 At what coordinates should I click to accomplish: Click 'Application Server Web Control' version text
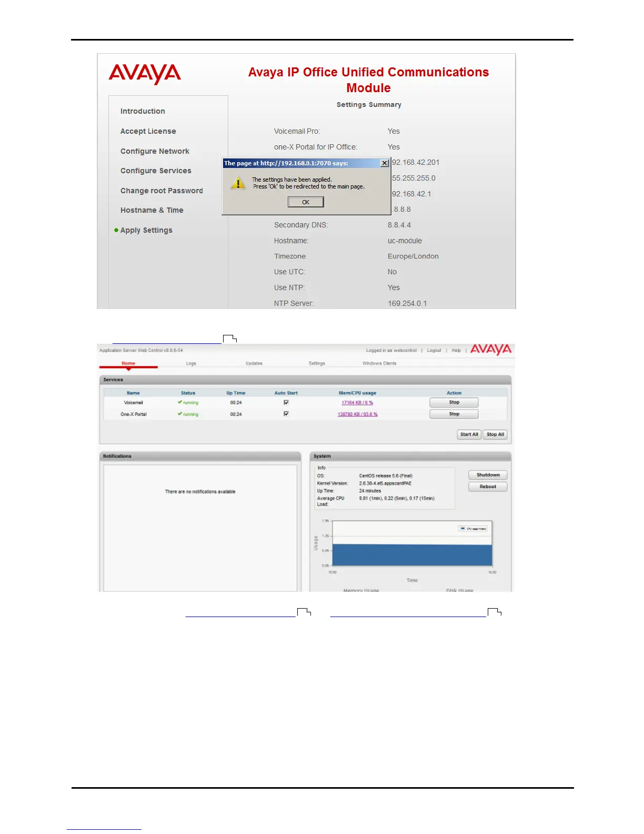(x=141, y=350)
